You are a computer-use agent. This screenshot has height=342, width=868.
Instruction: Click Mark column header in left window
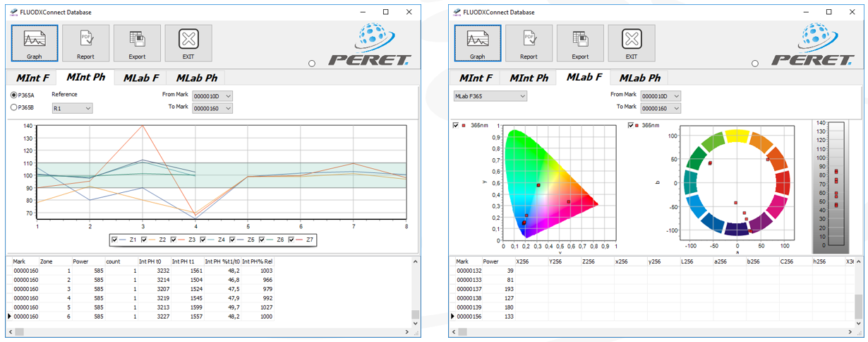click(25, 261)
